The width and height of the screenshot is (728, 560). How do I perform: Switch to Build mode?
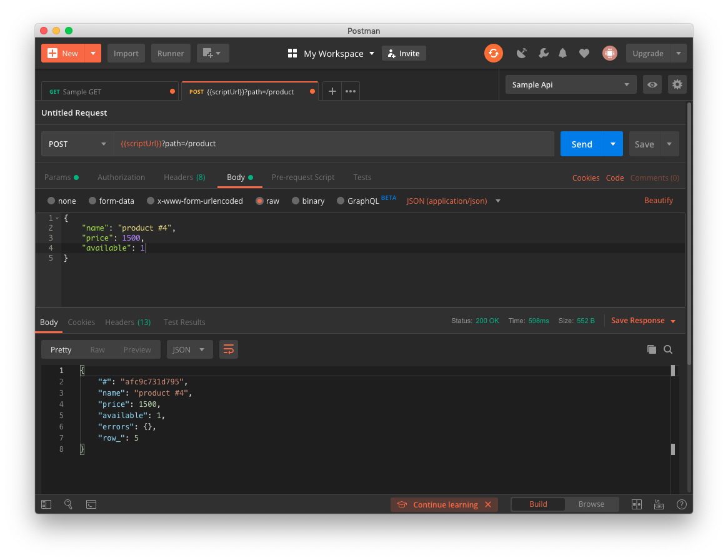(x=538, y=504)
